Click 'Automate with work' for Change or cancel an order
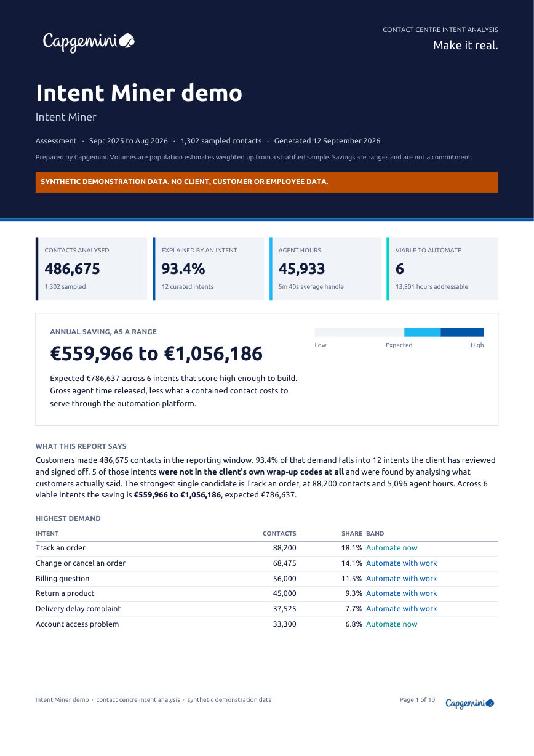Image resolution: width=534 pixels, height=756 pixels. [401, 563]
